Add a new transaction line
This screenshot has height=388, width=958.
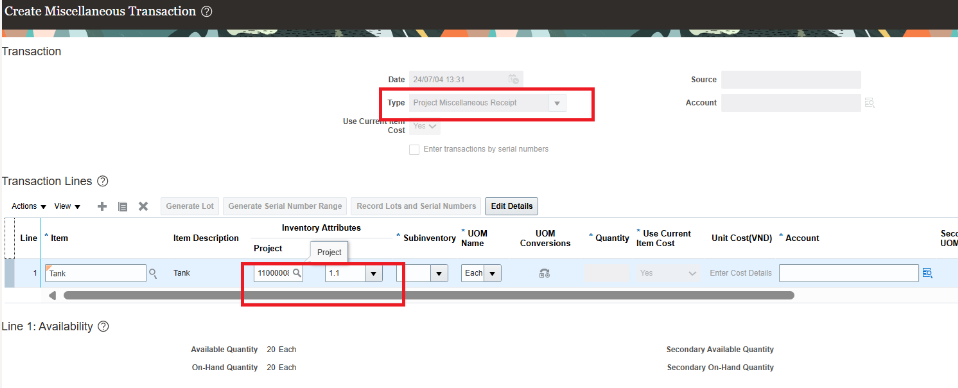pyautogui.click(x=103, y=207)
